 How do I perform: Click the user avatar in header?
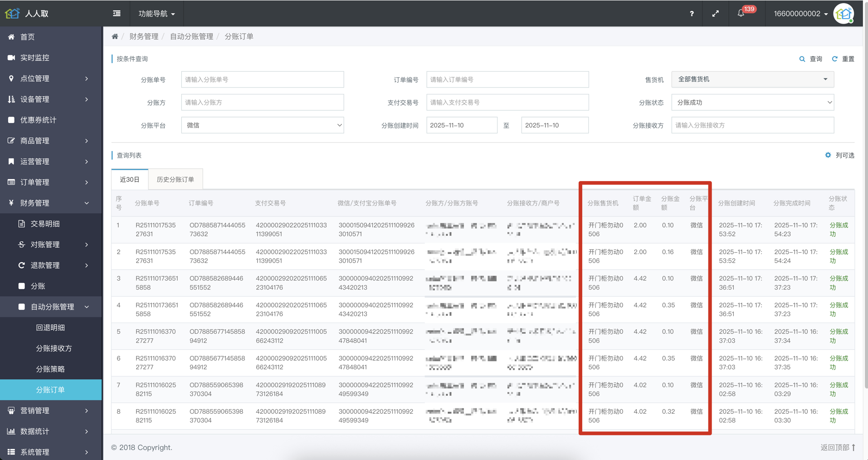point(844,14)
